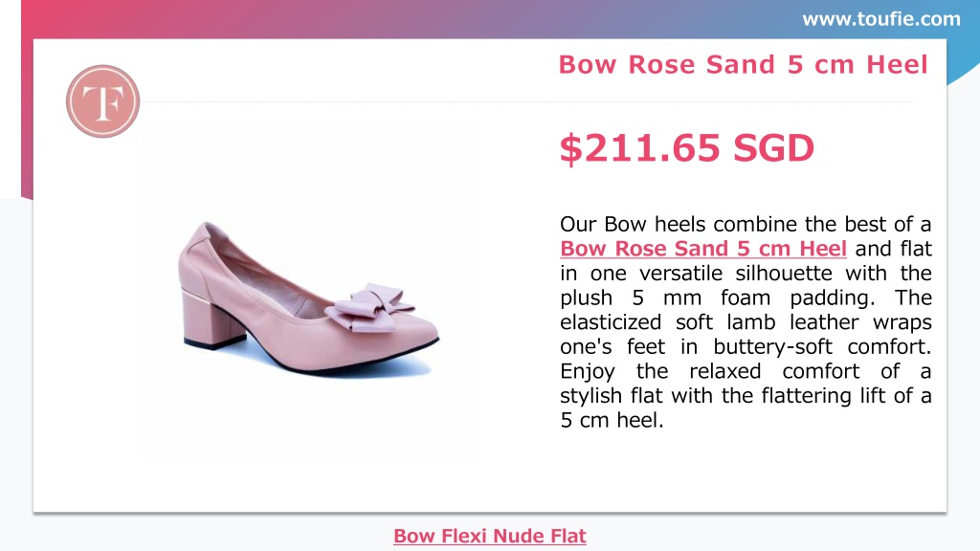Click the closing words '5 cm heel.'
The height and width of the screenshot is (551, 980).
[x=612, y=421]
